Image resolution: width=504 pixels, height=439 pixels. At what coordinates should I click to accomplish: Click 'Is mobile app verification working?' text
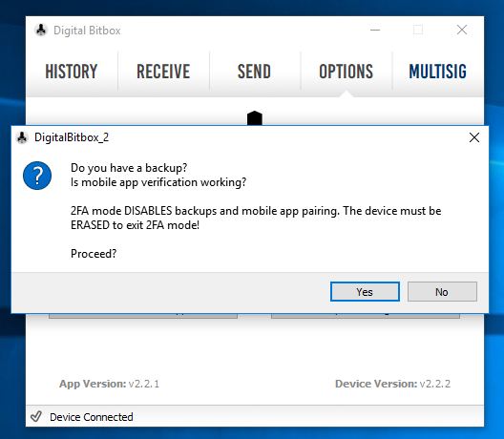158,182
